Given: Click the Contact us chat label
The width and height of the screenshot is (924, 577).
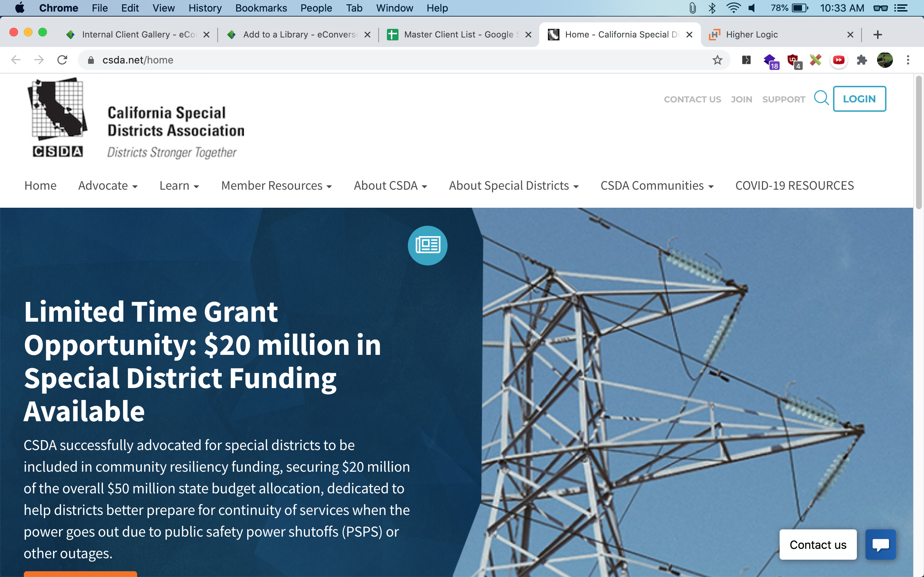Looking at the screenshot, I should coord(818,545).
